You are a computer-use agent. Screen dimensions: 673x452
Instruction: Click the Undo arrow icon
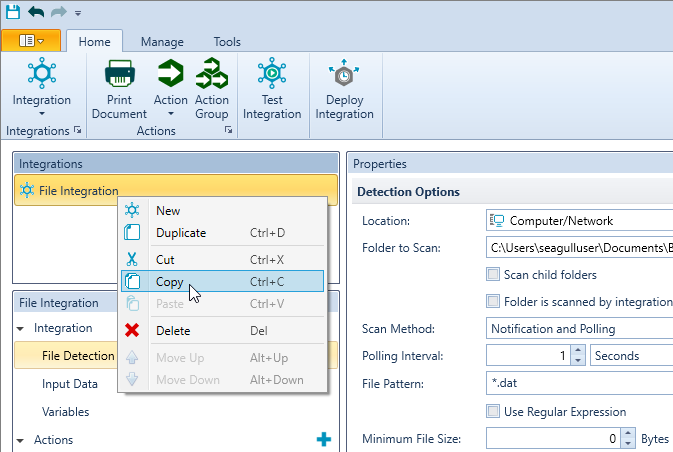click(x=36, y=12)
